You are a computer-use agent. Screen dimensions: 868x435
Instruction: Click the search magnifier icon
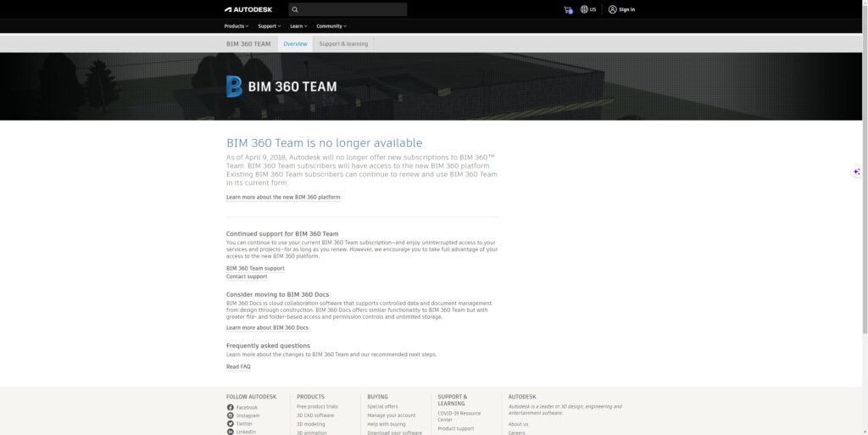[295, 9]
